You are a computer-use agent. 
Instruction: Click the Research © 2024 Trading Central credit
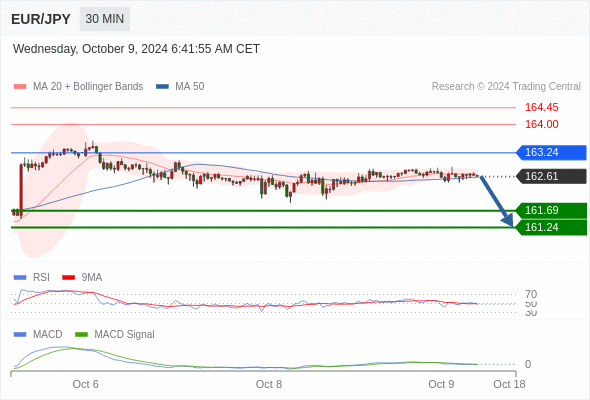coord(506,87)
